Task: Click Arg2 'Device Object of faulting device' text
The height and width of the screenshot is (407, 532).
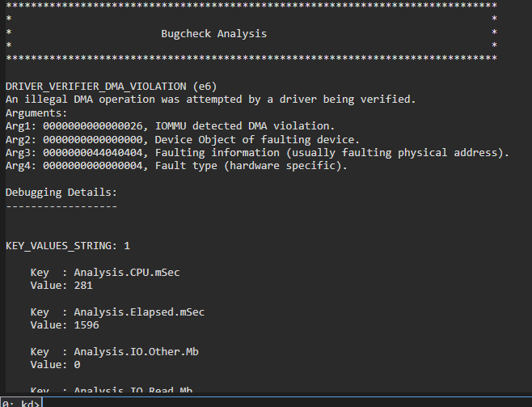Action: tap(257, 139)
